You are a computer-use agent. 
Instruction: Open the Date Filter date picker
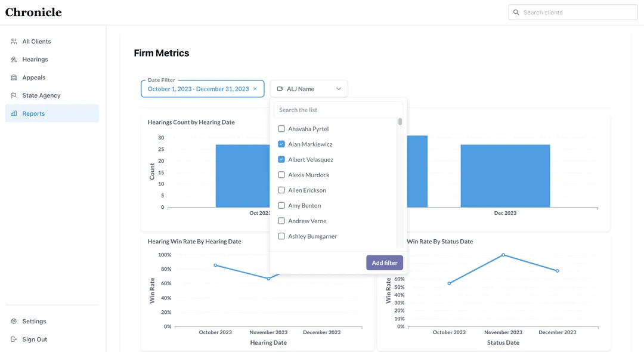tap(199, 88)
